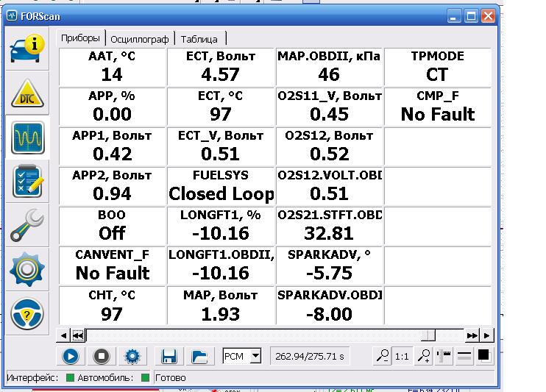Open PID configuration gear in toolbar
546x392 pixels.
coord(132,356)
